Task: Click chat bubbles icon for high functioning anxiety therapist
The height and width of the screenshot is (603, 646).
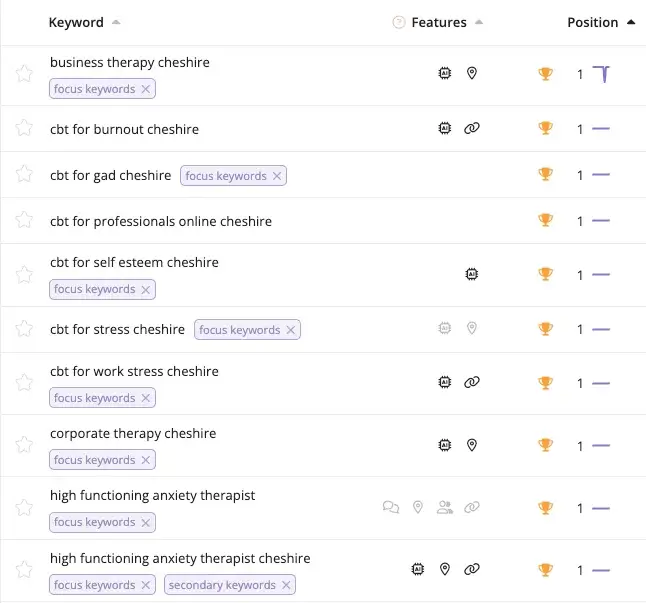Action: [391, 507]
